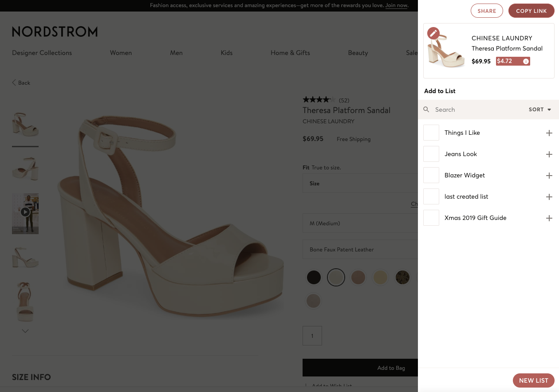Click plus icon for Xmas 2019 Gift Guide

[549, 218]
